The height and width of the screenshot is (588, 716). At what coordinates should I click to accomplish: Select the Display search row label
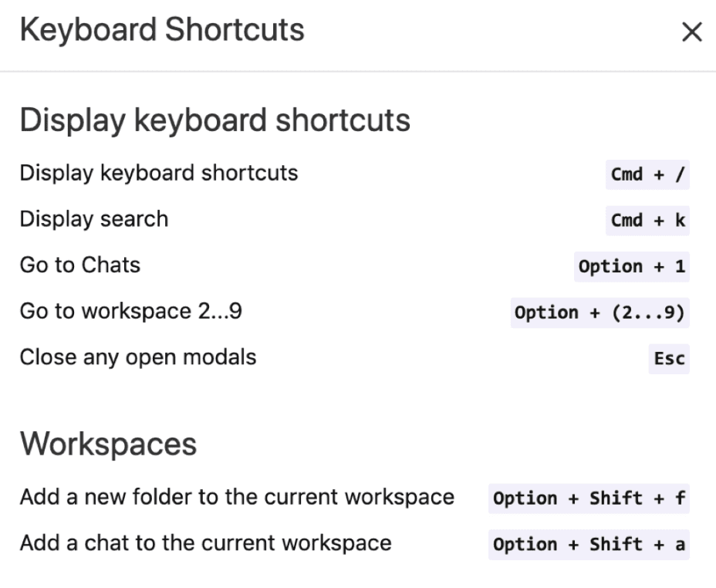[x=94, y=219]
